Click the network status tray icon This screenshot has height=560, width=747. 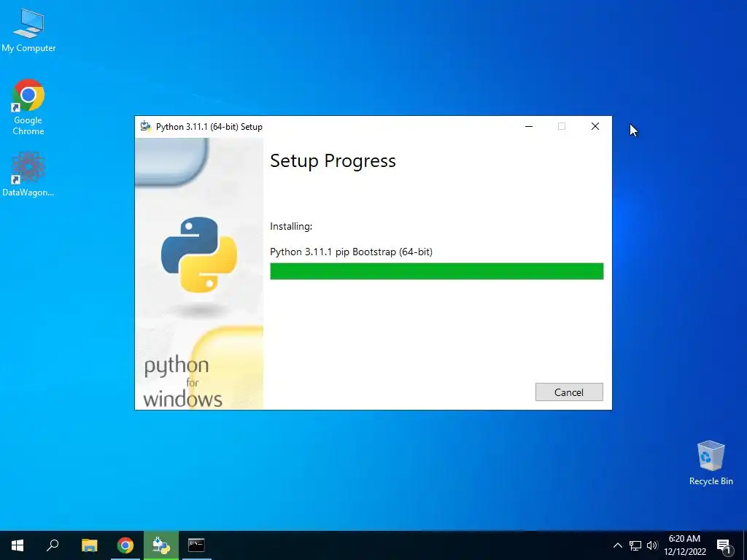click(x=635, y=545)
